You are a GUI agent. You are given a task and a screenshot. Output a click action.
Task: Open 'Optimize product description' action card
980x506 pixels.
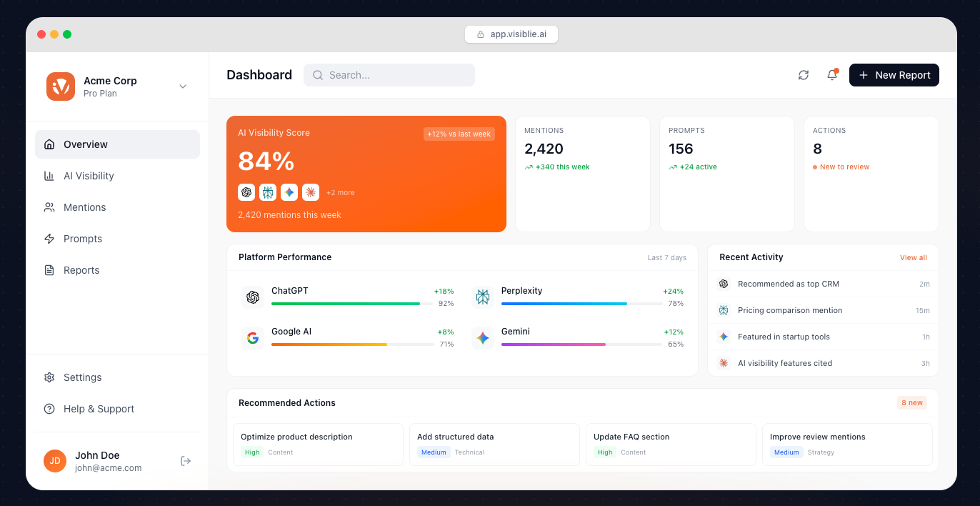318,444
